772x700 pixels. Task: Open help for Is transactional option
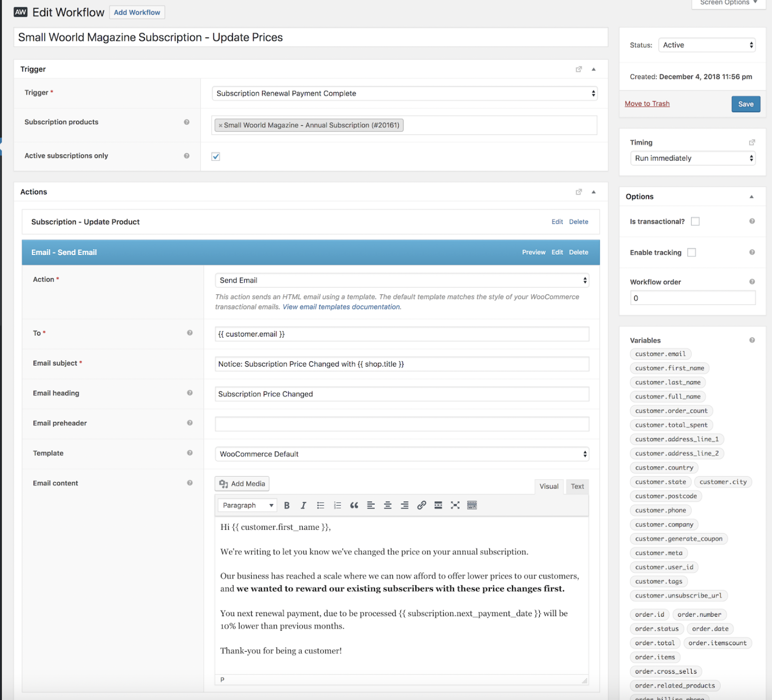(752, 221)
